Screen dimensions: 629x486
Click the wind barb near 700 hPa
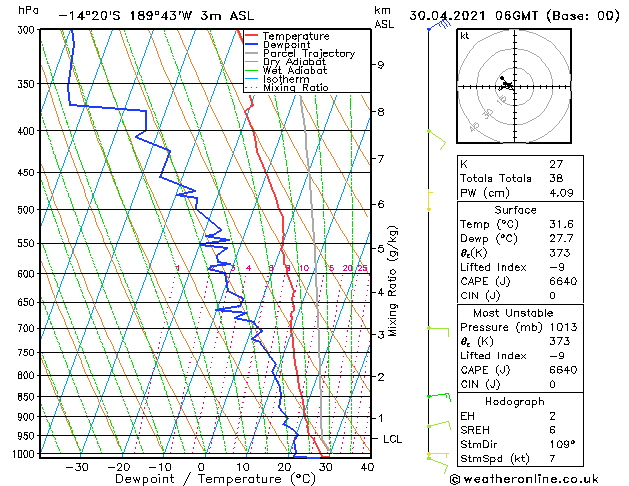(437, 329)
